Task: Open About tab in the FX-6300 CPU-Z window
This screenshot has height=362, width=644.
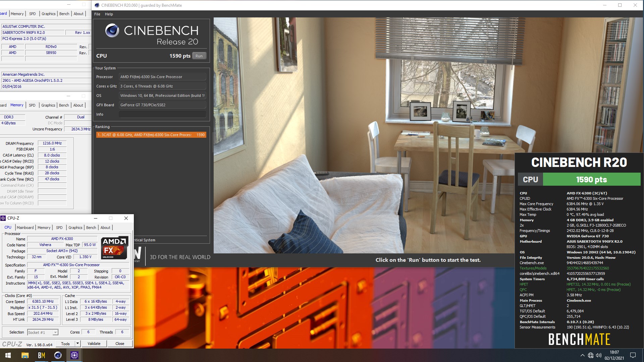Action: click(105, 228)
